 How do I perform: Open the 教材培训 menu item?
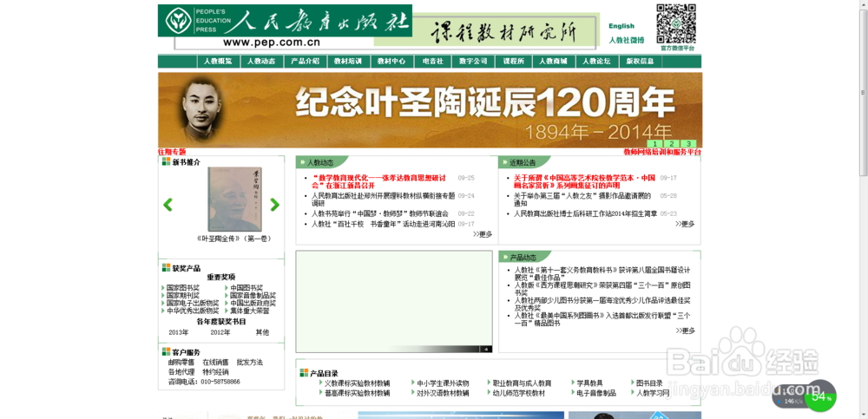pyautogui.click(x=348, y=62)
